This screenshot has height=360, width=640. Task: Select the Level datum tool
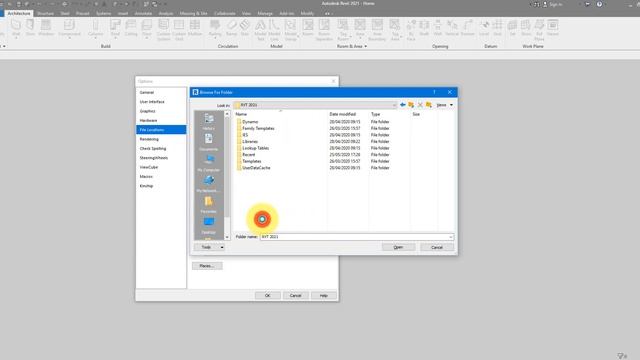[x=484, y=28]
